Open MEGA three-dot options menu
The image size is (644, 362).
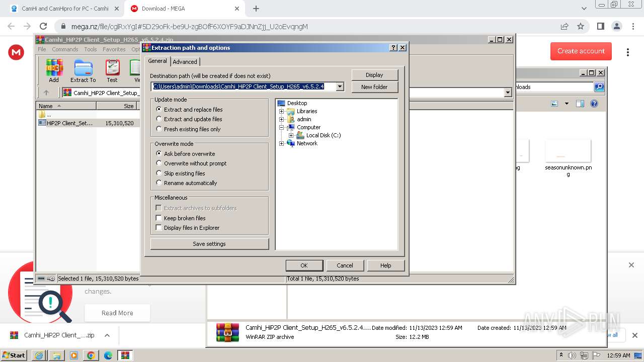pyautogui.click(x=628, y=52)
